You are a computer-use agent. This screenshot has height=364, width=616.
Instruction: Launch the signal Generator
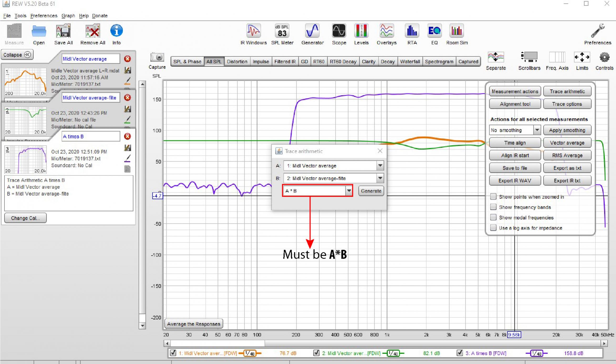(x=312, y=34)
